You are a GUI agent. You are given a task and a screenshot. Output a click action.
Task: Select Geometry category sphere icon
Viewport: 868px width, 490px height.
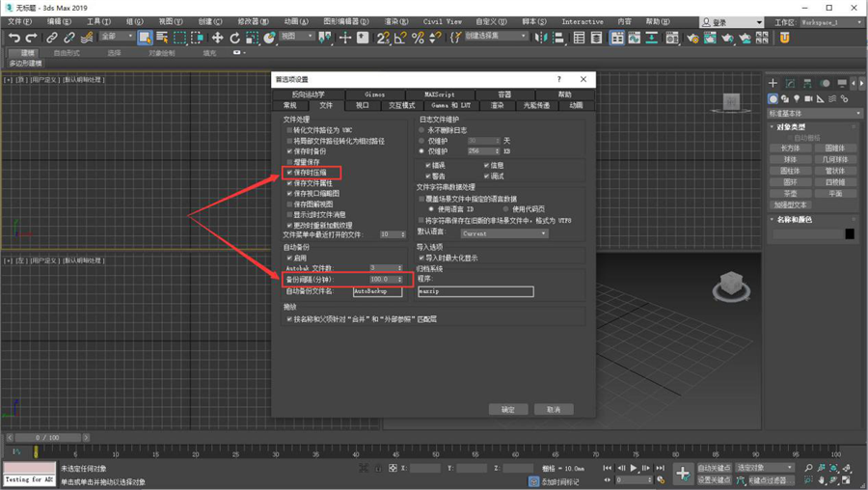[773, 98]
